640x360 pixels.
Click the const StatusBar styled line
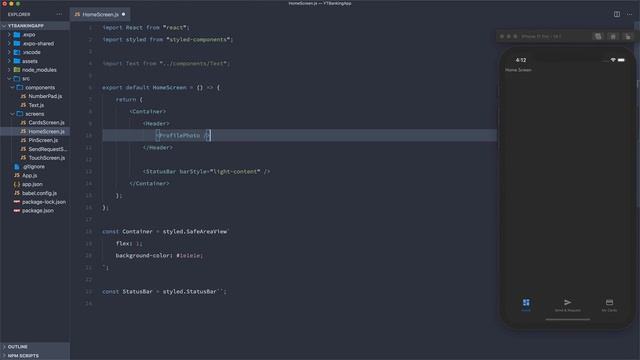[164, 291]
